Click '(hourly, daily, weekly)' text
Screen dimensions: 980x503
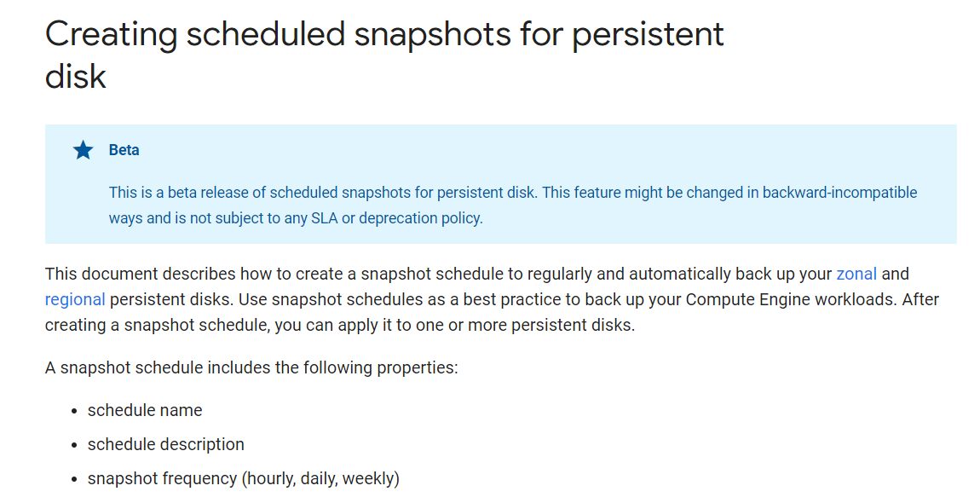point(320,478)
